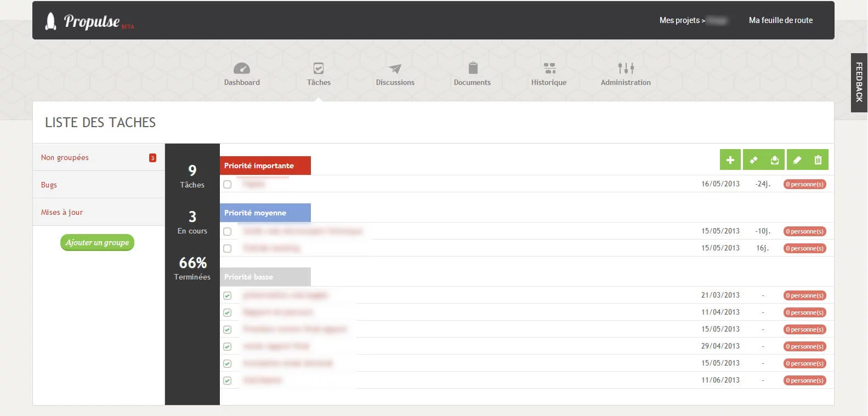Open Discussions via the paper plane icon
The width and height of the screenshot is (868, 416).
tap(395, 69)
